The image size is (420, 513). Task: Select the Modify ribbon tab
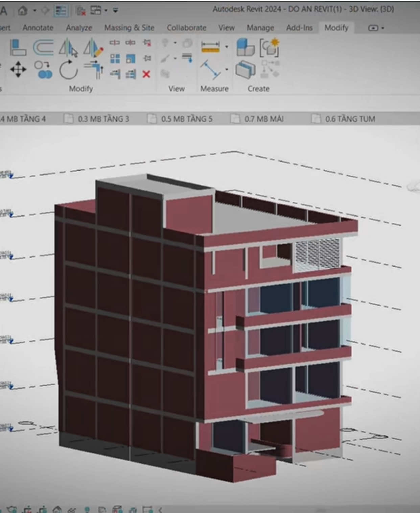pyautogui.click(x=336, y=28)
